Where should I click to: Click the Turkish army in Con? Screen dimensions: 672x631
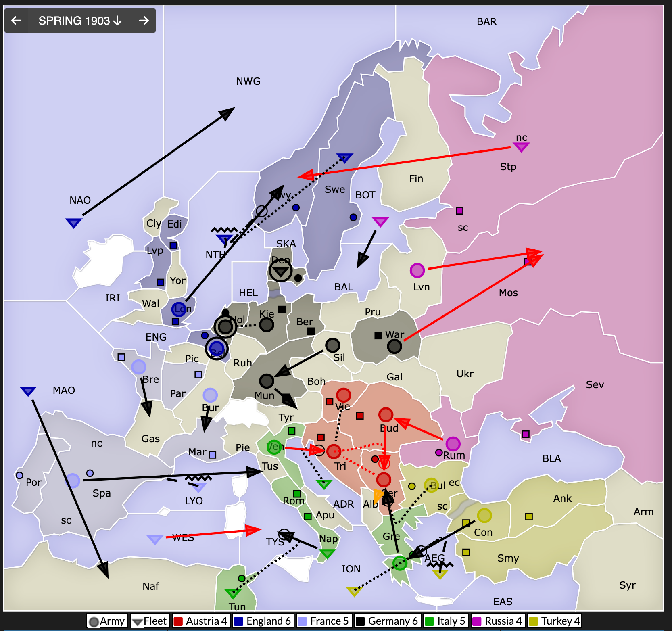tap(484, 515)
